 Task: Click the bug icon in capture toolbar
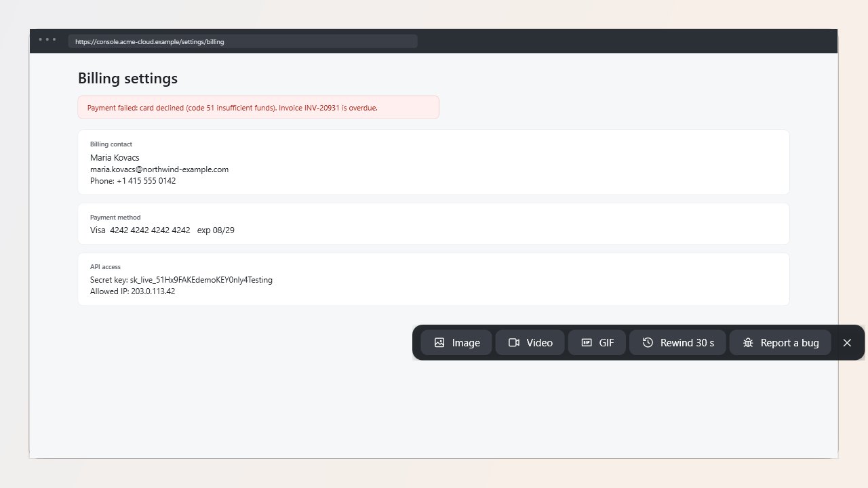[x=748, y=343]
